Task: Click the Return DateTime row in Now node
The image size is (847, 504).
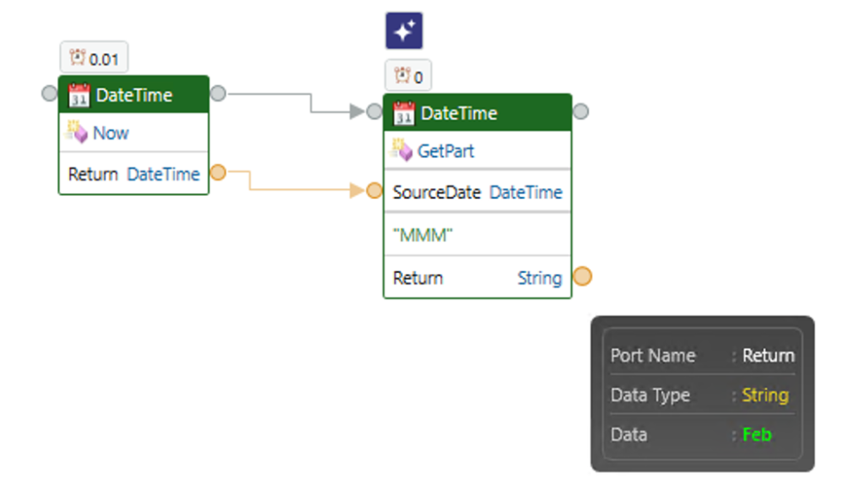Action: click(133, 174)
